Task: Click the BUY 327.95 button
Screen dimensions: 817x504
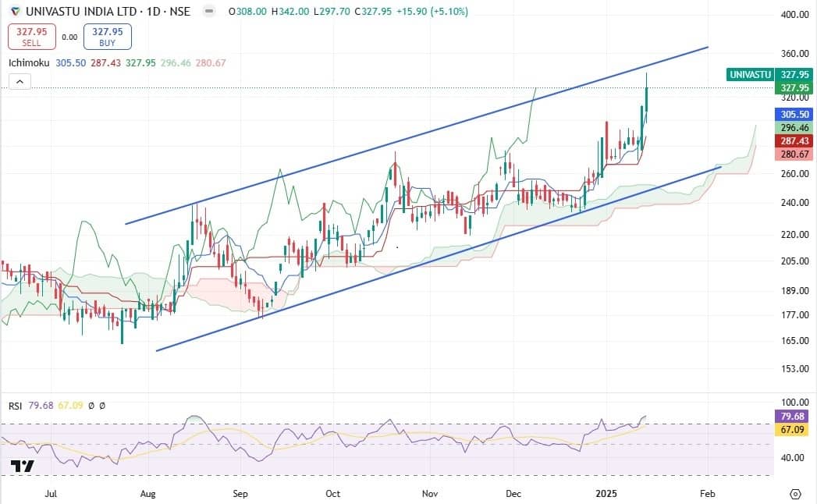Action: pyautogui.click(x=108, y=37)
